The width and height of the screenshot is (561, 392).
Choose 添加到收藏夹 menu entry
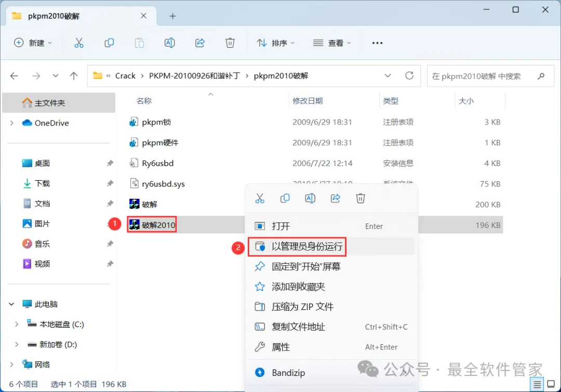pyautogui.click(x=331, y=287)
